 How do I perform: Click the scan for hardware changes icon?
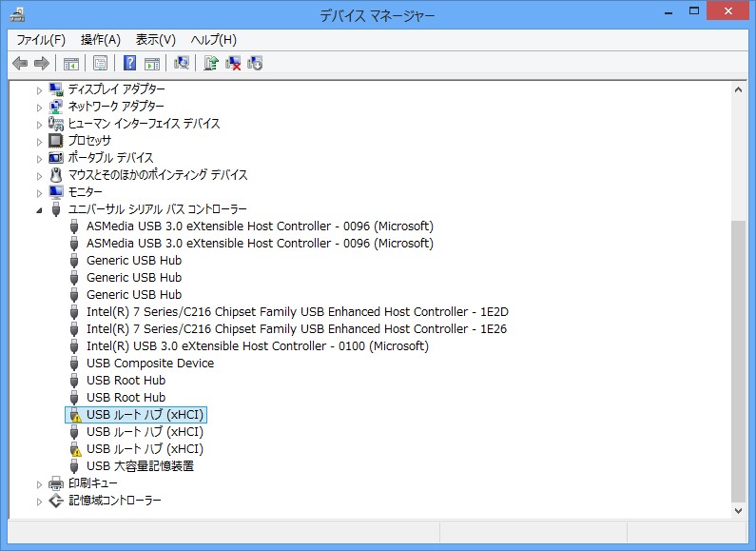coord(181,64)
